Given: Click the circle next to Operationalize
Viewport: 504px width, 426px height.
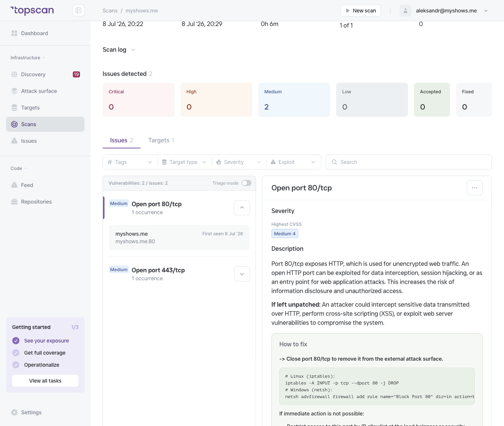Looking at the screenshot, I should (x=16, y=365).
